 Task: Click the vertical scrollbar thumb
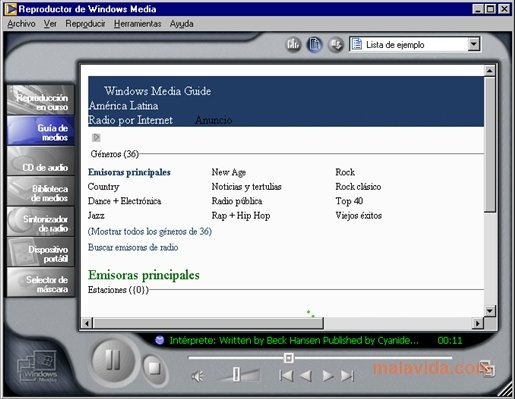[x=490, y=145]
